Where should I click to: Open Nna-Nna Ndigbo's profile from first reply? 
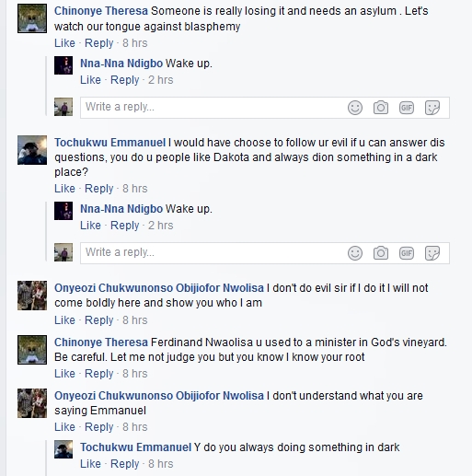click(121, 64)
